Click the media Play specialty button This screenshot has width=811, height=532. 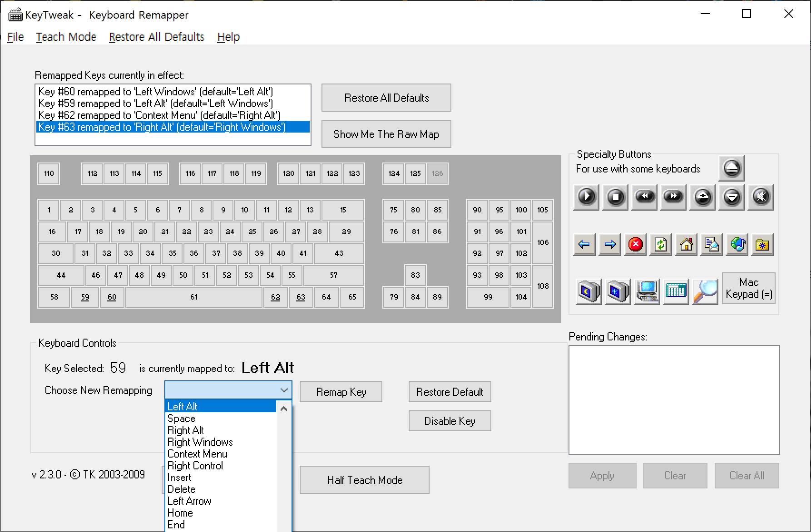click(x=586, y=197)
